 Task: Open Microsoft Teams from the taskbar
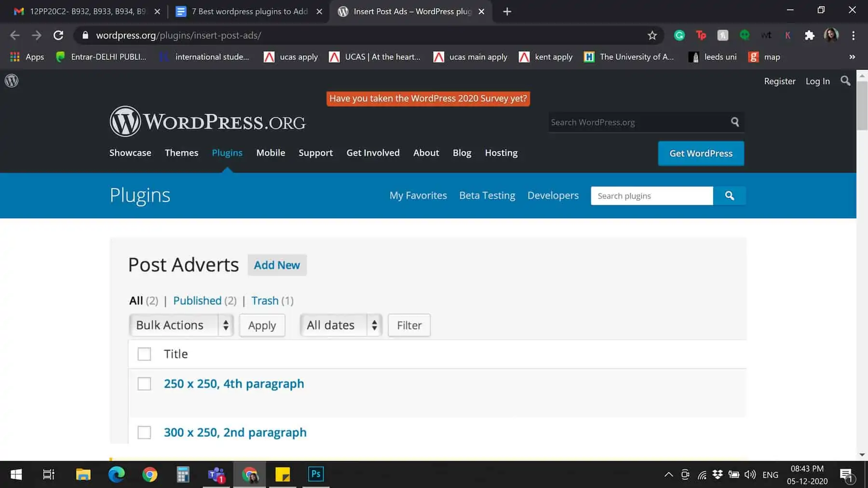coord(217,474)
